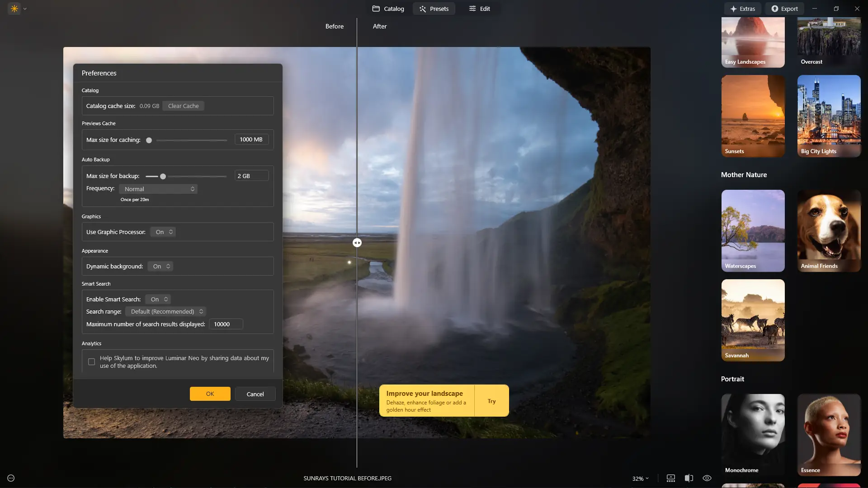Click the Export upload icon button
868x488 pixels.
784,9
